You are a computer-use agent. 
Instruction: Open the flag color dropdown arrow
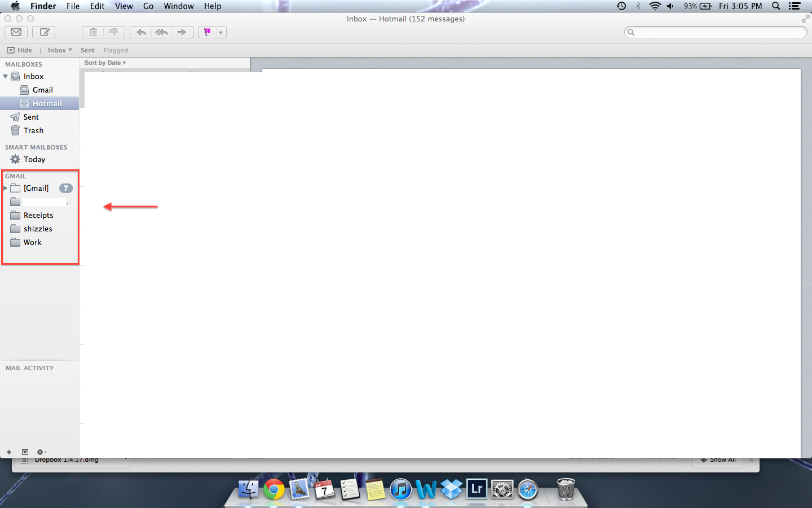click(x=221, y=33)
